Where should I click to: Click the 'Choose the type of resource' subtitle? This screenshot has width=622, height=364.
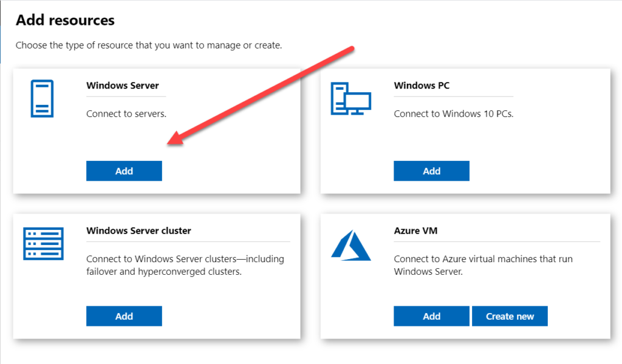149,45
